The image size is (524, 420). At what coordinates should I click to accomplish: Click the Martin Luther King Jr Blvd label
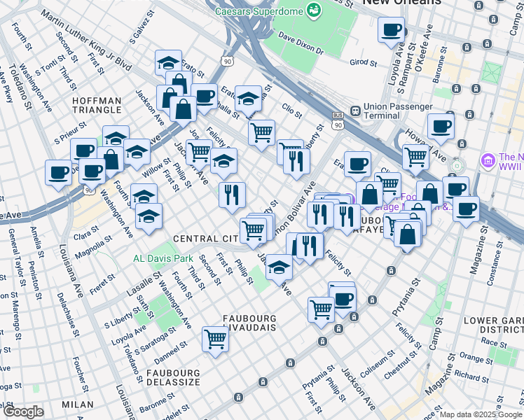pos(86,41)
